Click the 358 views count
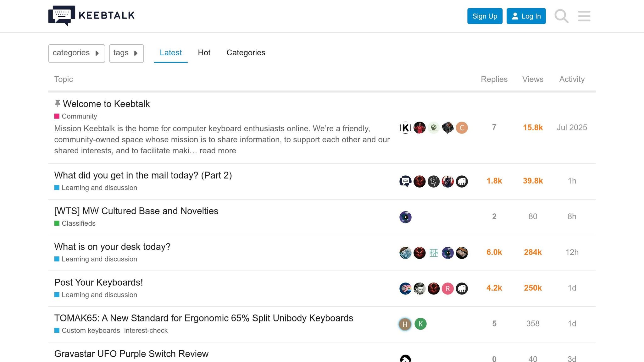 (533, 324)
